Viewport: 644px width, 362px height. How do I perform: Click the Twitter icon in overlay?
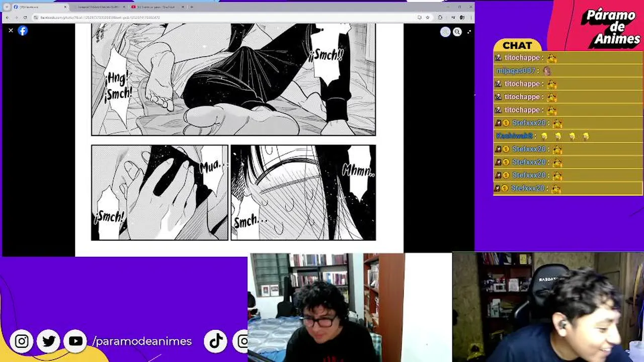pyautogui.click(x=49, y=341)
